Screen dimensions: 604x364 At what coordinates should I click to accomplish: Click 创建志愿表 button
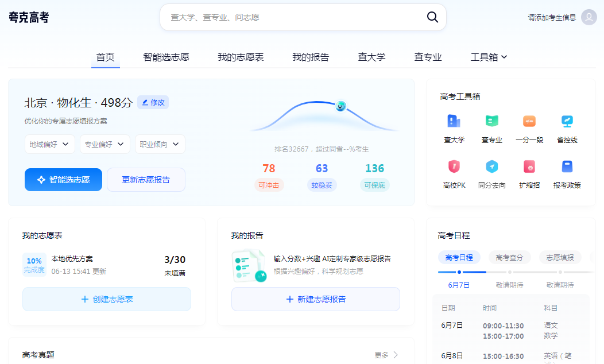click(x=107, y=299)
